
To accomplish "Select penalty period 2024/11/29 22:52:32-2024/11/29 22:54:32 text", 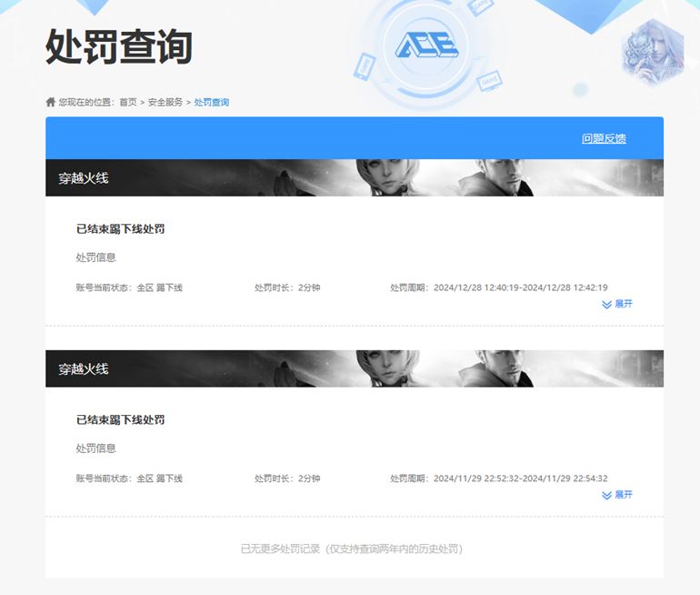I will click(521, 479).
